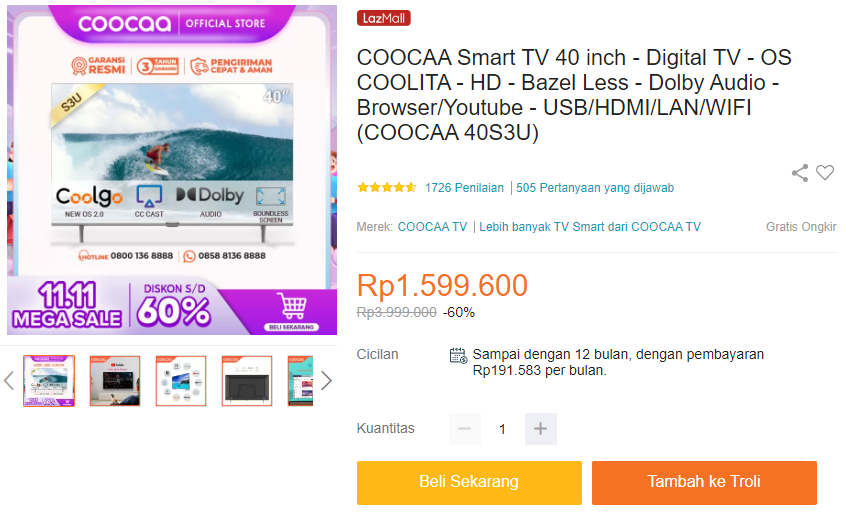The width and height of the screenshot is (855, 532).
Task: Open Lebih banyak TV Smart dari COOCAA link
Action: (x=589, y=227)
